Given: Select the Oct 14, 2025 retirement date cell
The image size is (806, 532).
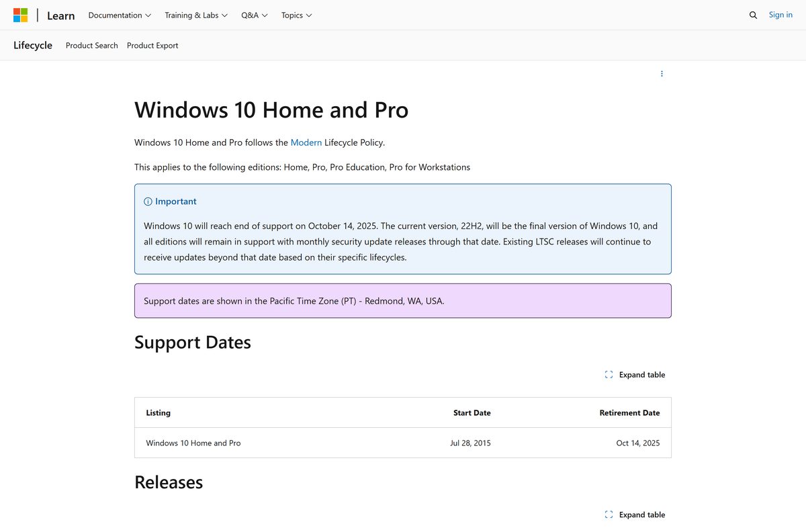Looking at the screenshot, I should pos(638,443).
